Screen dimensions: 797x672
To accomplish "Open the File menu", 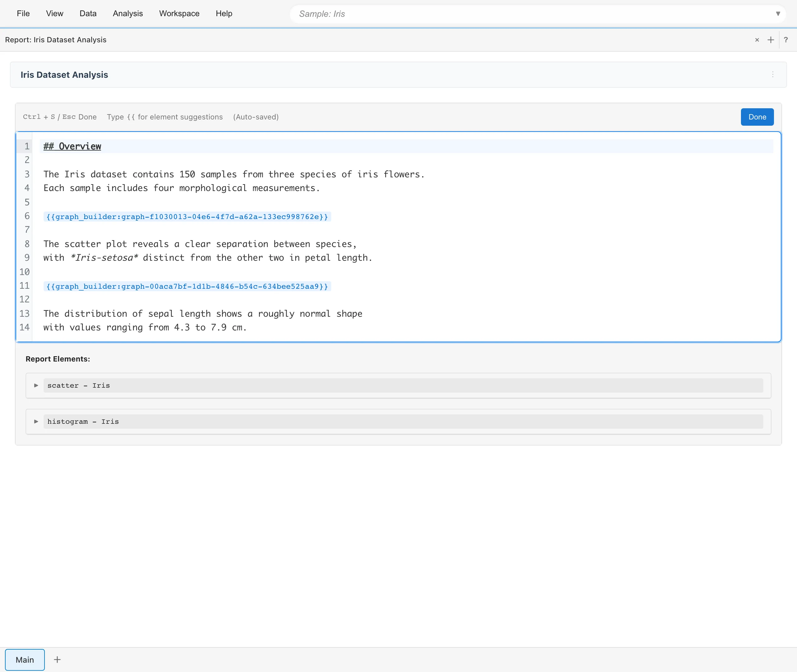I will click(23, 14).
